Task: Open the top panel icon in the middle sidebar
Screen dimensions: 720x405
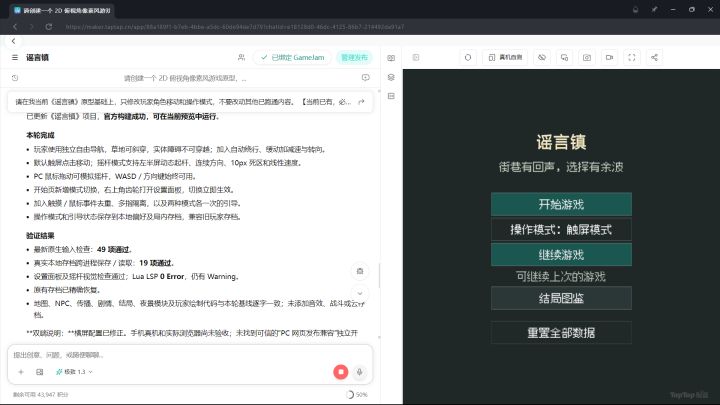Action: click(391, 58)
